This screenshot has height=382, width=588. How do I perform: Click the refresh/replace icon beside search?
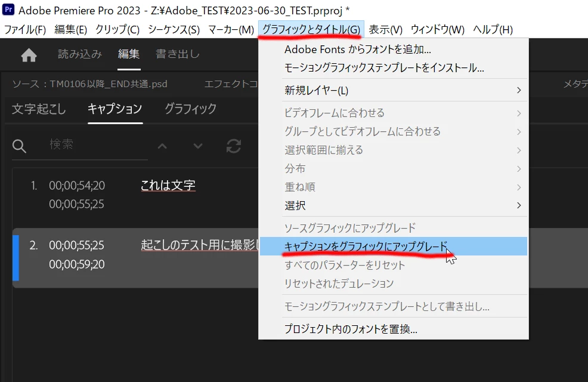[x=234, y=146]
